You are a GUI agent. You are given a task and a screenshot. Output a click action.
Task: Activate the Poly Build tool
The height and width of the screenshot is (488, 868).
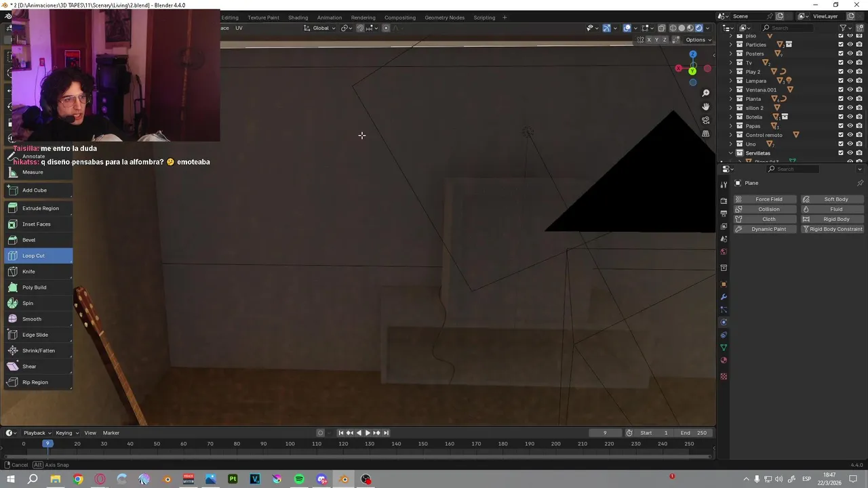38,287
